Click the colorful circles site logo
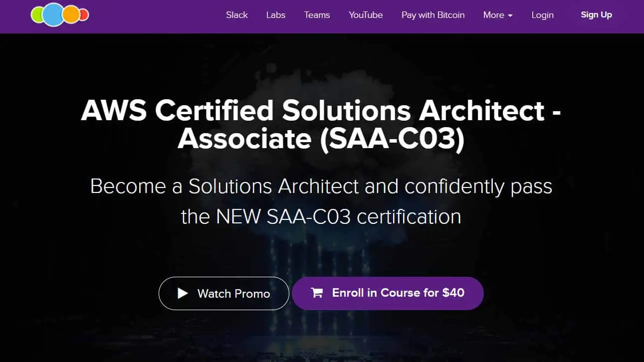The height and width of the screenshot is (362, 644). pyautogui.click(x=60, y=14)
